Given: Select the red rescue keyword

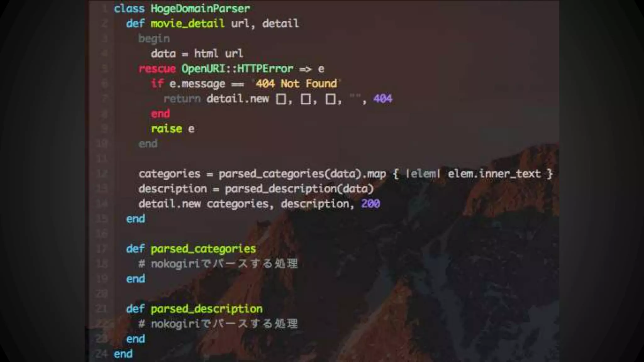Looking at the screenshot, I should tap(157, 69).
